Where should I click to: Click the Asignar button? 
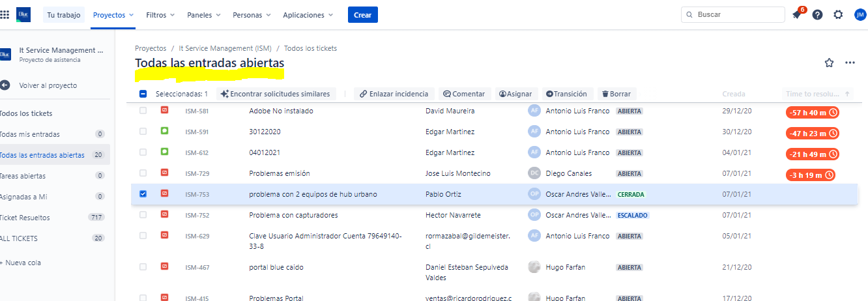517,94
